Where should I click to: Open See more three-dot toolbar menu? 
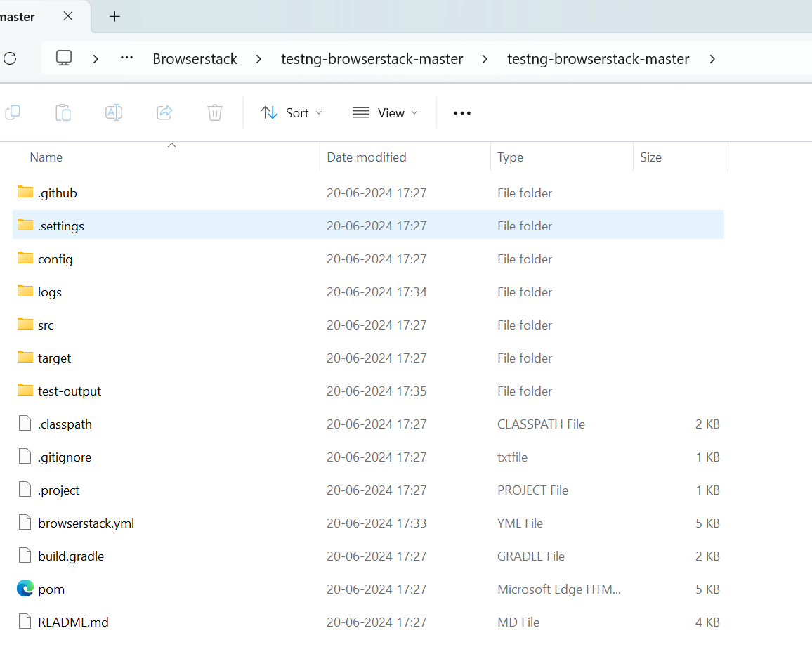[462, 112]
